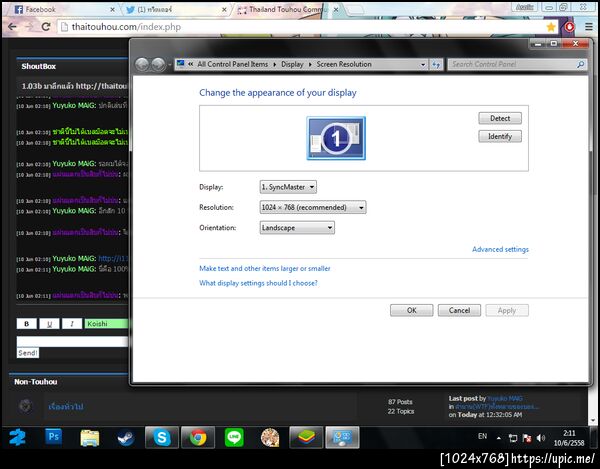The image size is (600, 469).
Task: Open 'Make text and other items larger or smaller'
Action: [x=264, y=269]
